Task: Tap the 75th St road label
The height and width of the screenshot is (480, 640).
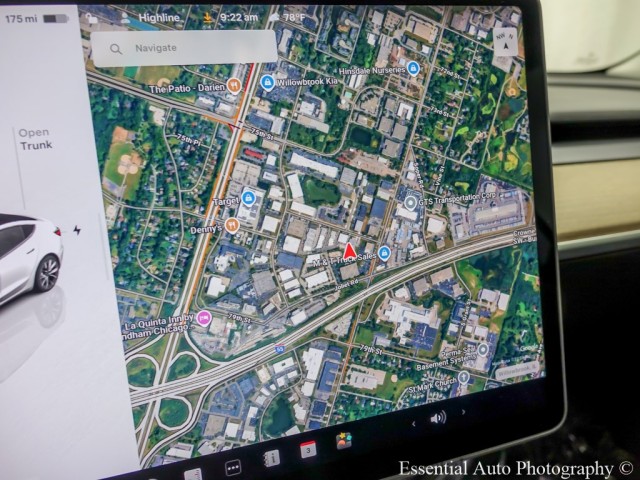Action: [262, 134]
